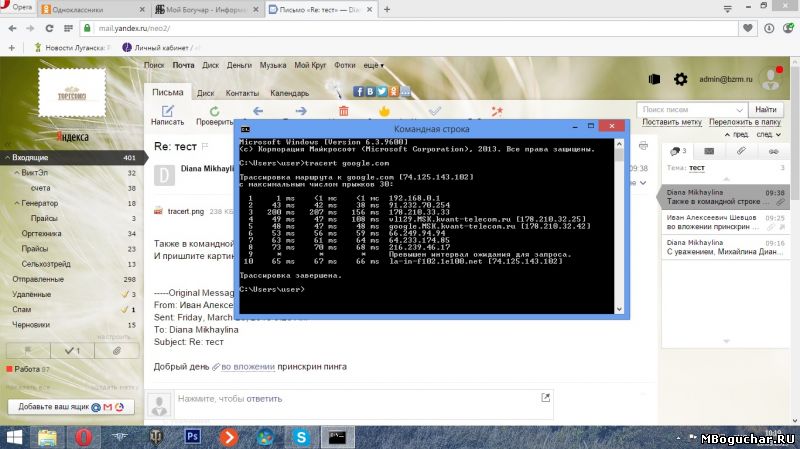Click the reply left-arrow toolbar icon
Viewport: 800px width, 449px height.
click(x=258, y=111)
